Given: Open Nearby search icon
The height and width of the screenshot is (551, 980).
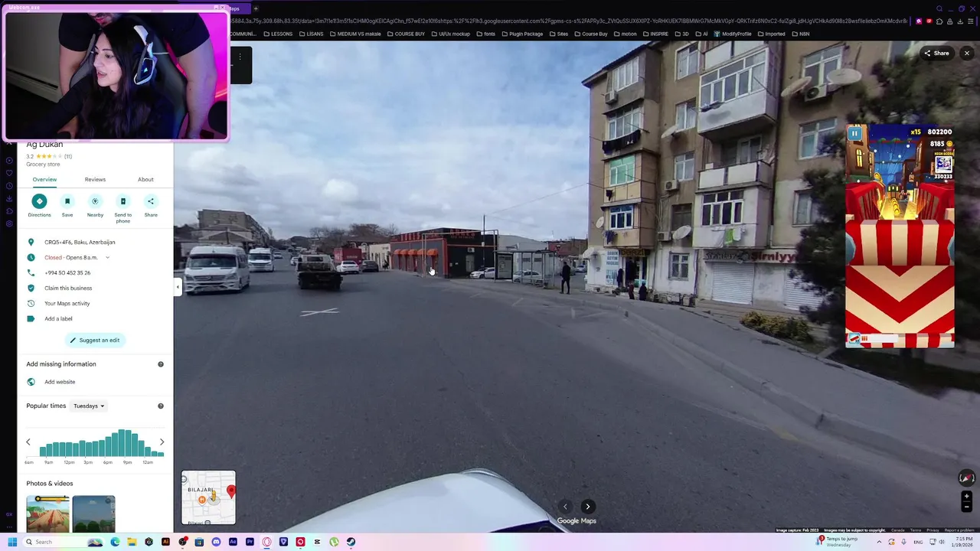Looking at the screenshot, I should (95, 201).
